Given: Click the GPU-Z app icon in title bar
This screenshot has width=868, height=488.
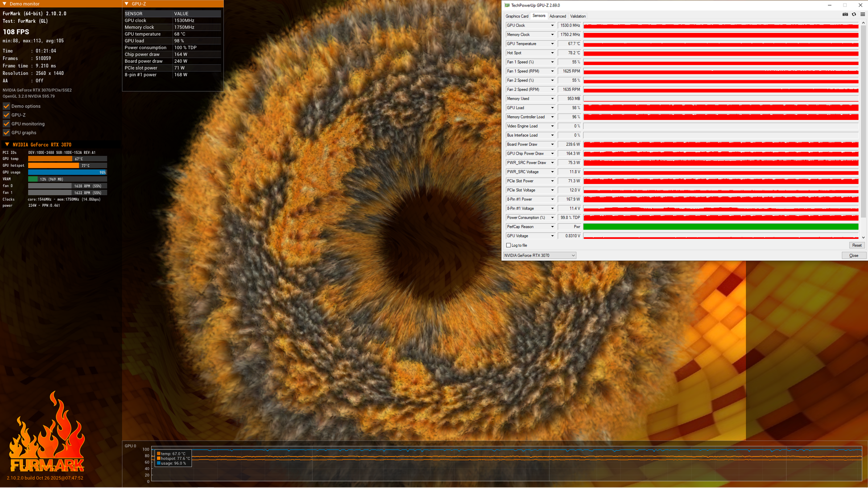Looking at the screenshot, I should pyautogui.click(x=507, y=5).
